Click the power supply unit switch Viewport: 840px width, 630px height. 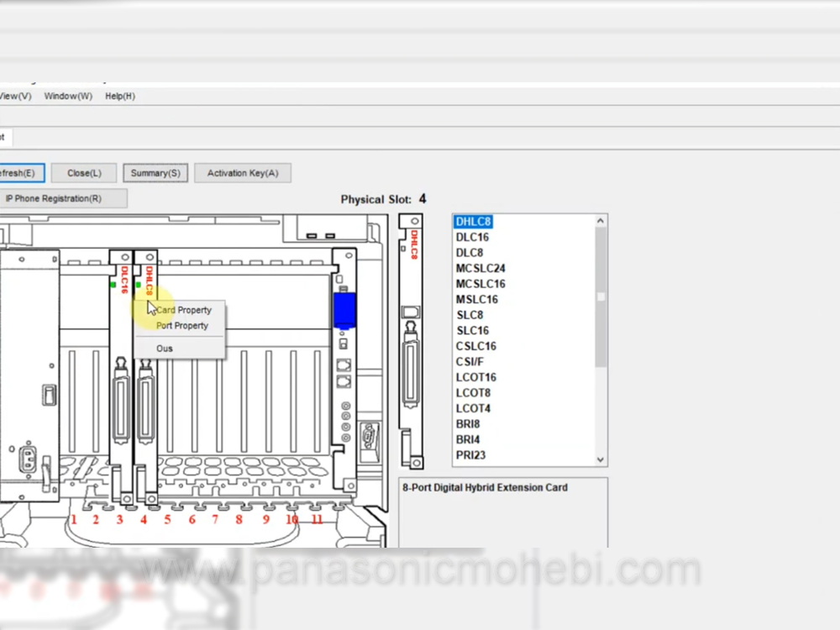coord(49,395)
